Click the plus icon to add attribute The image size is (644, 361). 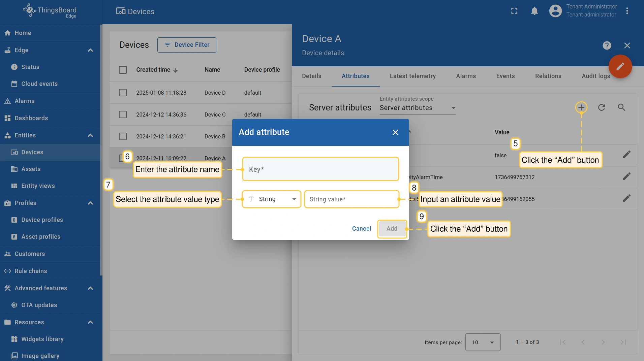[x=581, y=107]
